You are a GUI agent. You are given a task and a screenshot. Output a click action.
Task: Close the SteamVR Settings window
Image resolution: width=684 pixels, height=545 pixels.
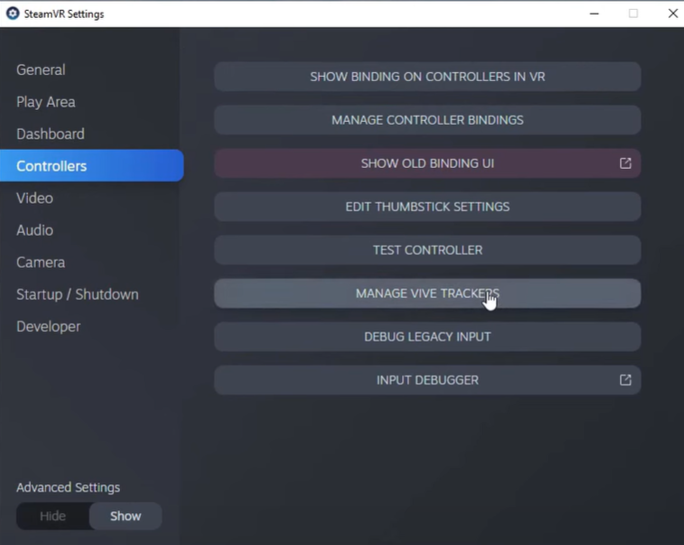pos(673,14)
